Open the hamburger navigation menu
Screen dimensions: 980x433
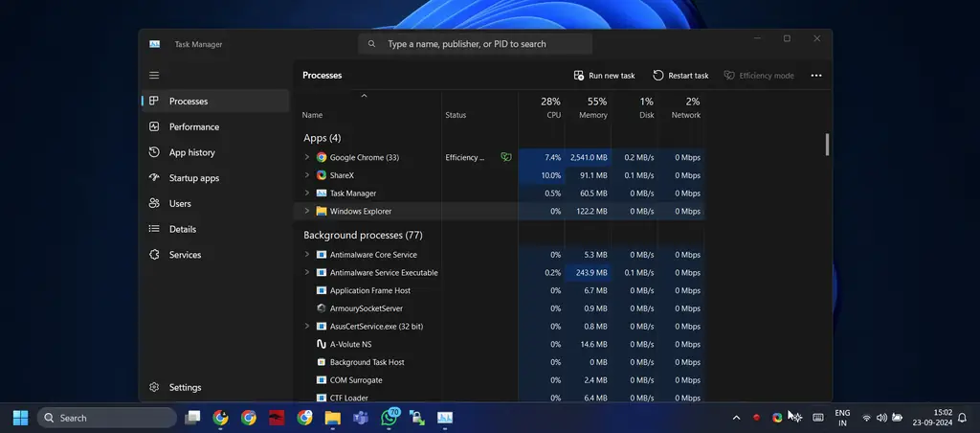(x=154, y=75)
